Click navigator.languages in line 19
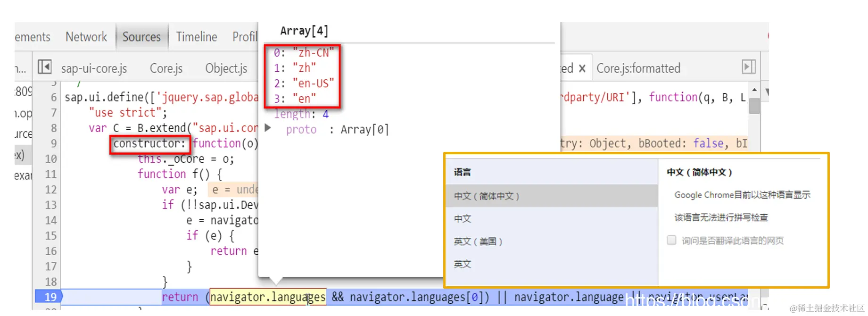The height and width of the screenshot is (316, 868). point(268,297)
